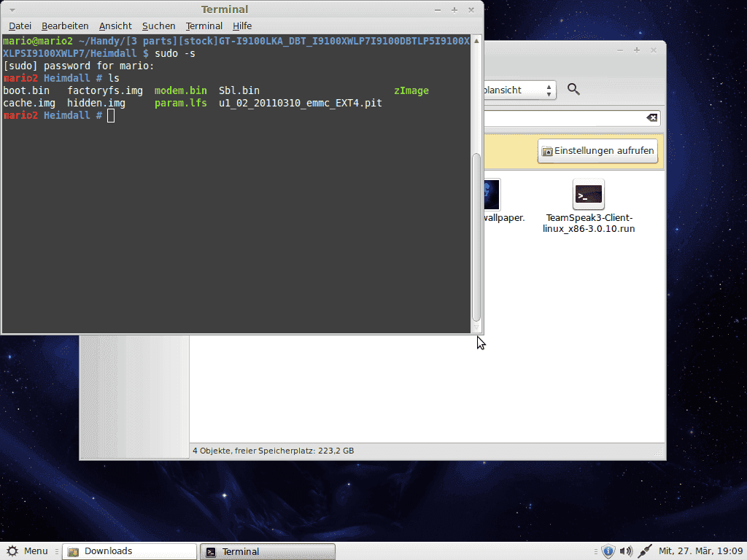Image resolution: width=747 pixels, height=560 pixels.
Task: Clear the location field with the erase icon
Action: pos(651,117)
